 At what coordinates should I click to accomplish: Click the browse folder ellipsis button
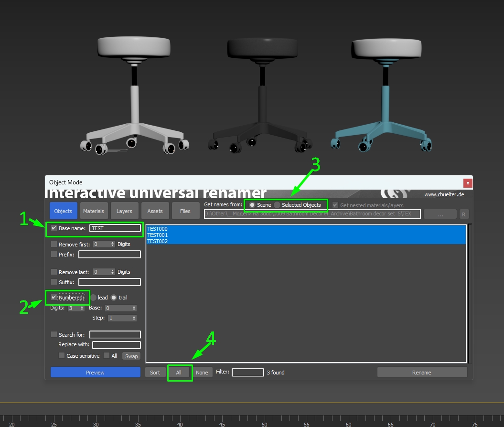pyautogui.click(x=440, y=214)
